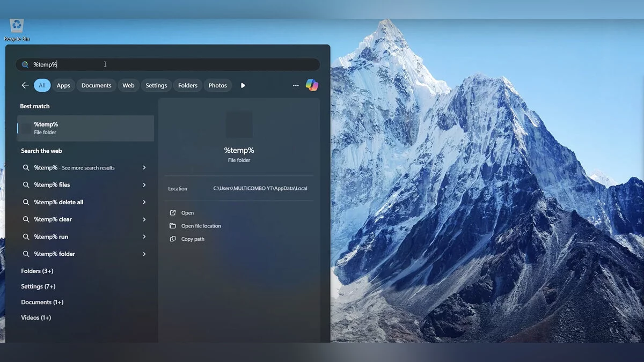Screen dimensions: 644x362
Task: Click the 'Location' label in preview pane
Action: tap(178, 189)
